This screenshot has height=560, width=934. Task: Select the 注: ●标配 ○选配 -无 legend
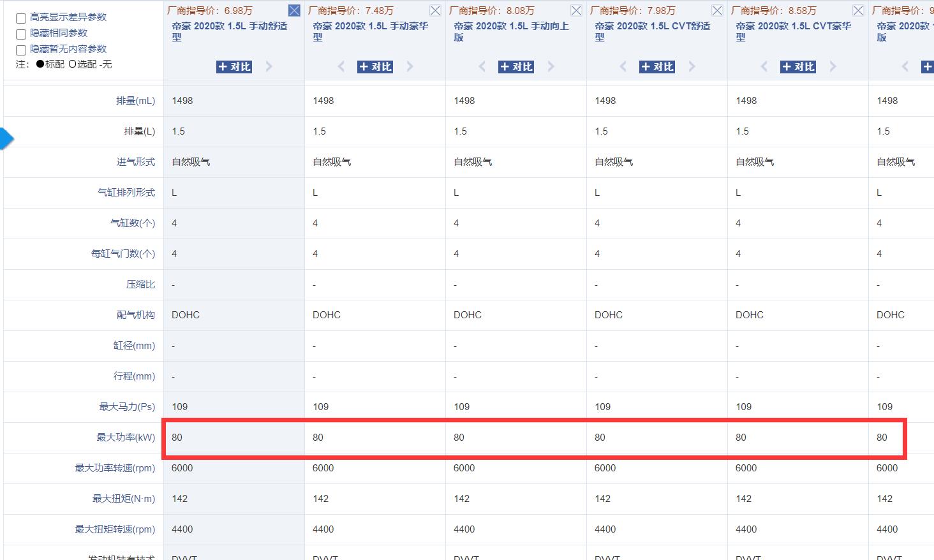tap(64, 64)
